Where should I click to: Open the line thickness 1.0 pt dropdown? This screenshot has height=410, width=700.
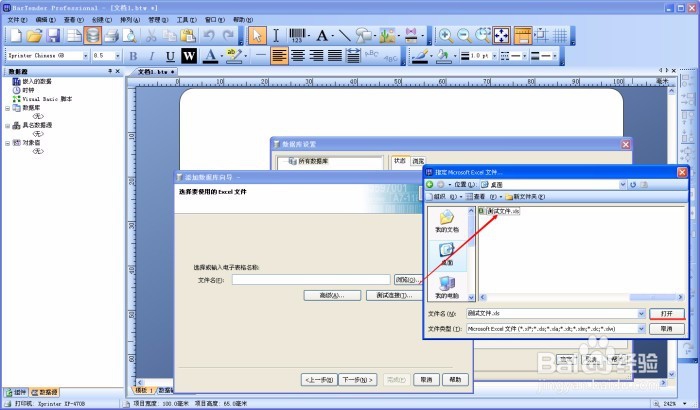click(x=494, y=56)
